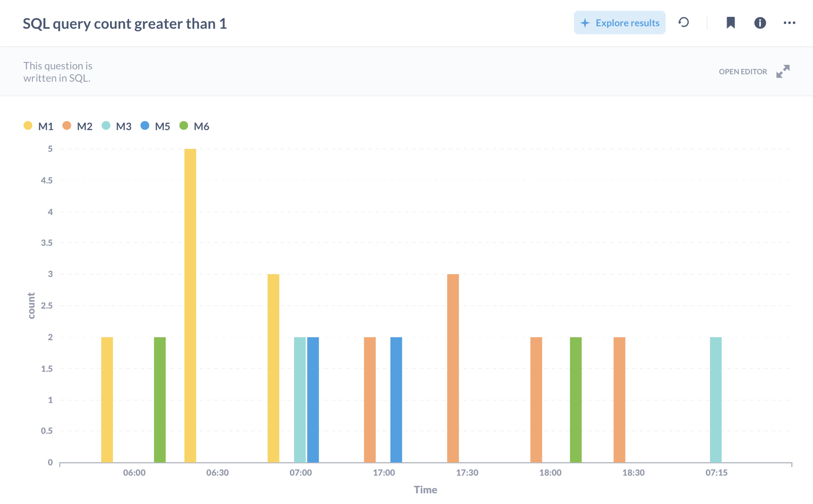Click the 17:30 x-axis tick label
This screenshot has width=813, height=504.
(x=467, y=472)
